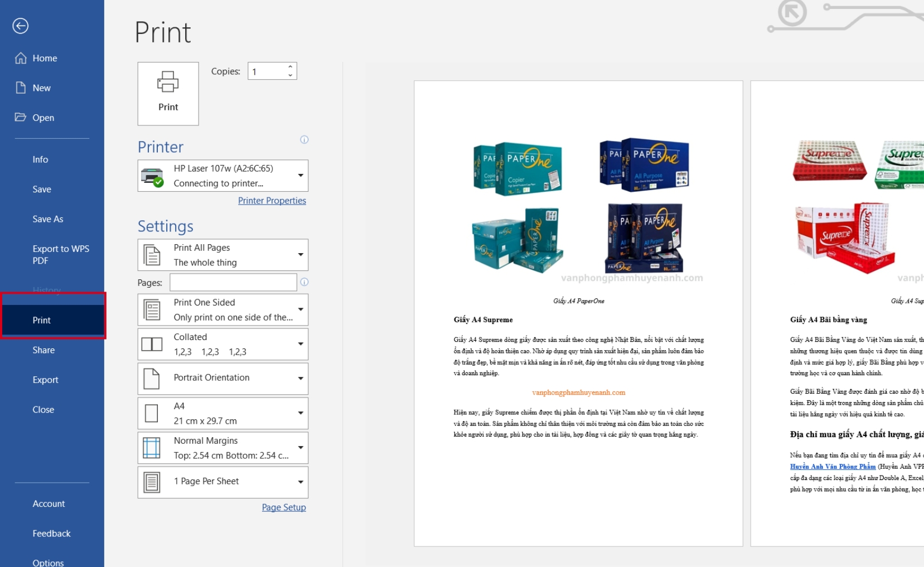
Task: Open the printer selection dropdown arrow
Action: [301, 176]
